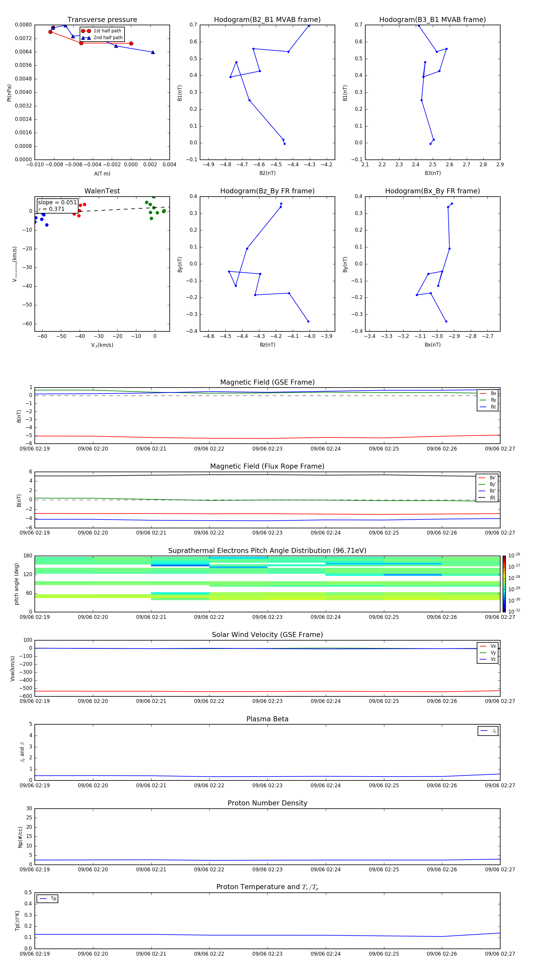Click the βp legend in Plasma Beta plot
This screenshot has height=980, width=535.
pos(488,731)
